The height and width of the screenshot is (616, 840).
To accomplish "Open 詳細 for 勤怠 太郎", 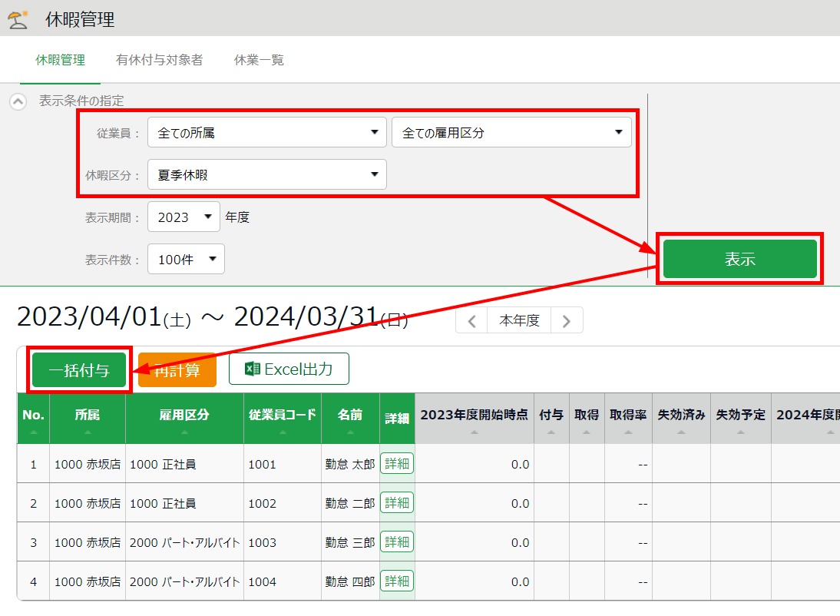I will click(397, 464).
